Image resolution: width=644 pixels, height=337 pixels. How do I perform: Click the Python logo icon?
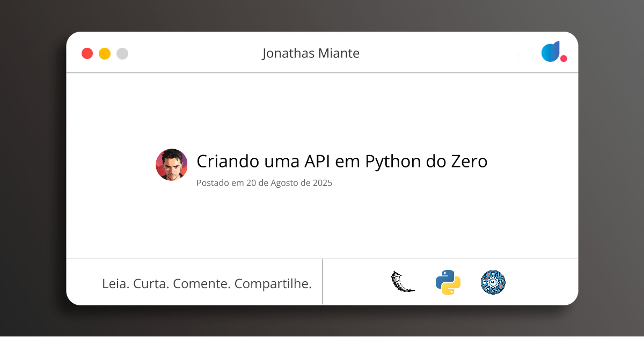click(x=448, y=282)
